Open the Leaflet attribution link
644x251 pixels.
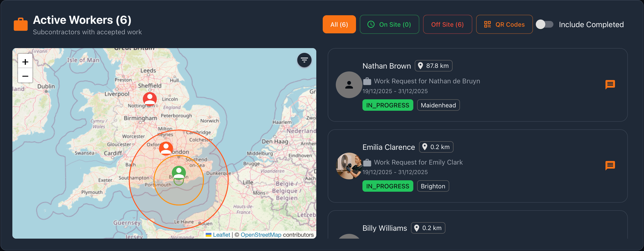[x=221, y=235]
